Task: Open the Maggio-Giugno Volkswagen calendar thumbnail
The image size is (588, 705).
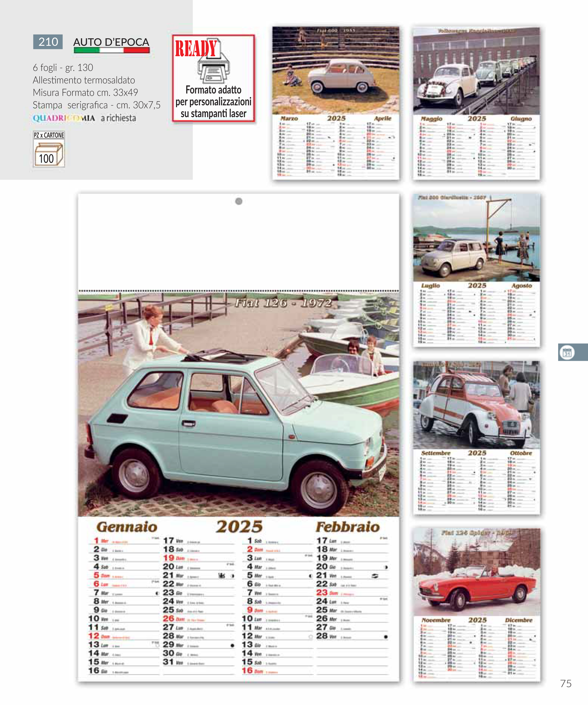Action: [476, 104]
